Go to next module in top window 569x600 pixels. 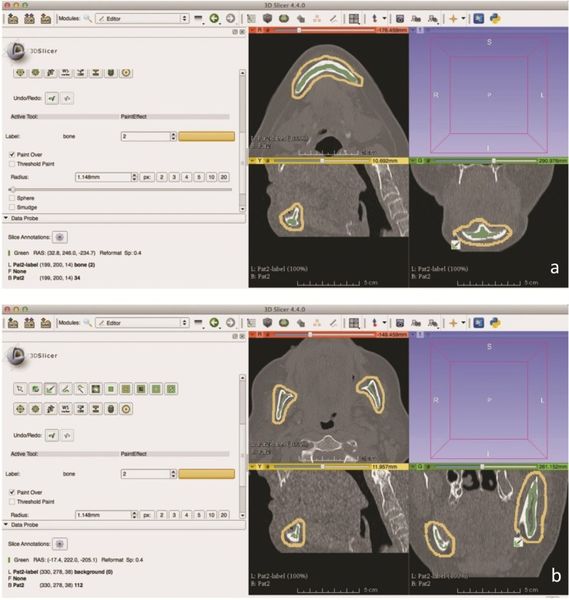tap(230, 18)
